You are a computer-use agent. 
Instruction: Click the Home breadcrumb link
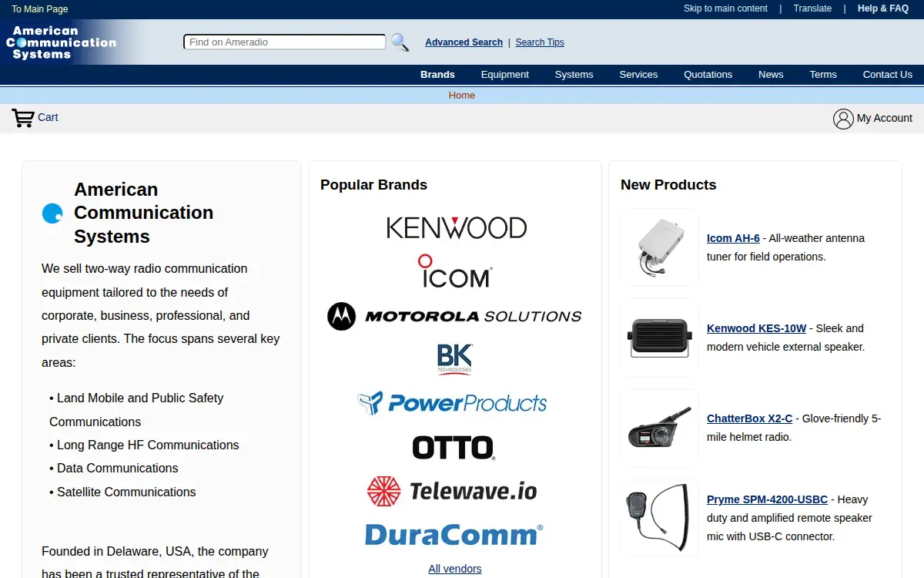click(x=462, y=96)
